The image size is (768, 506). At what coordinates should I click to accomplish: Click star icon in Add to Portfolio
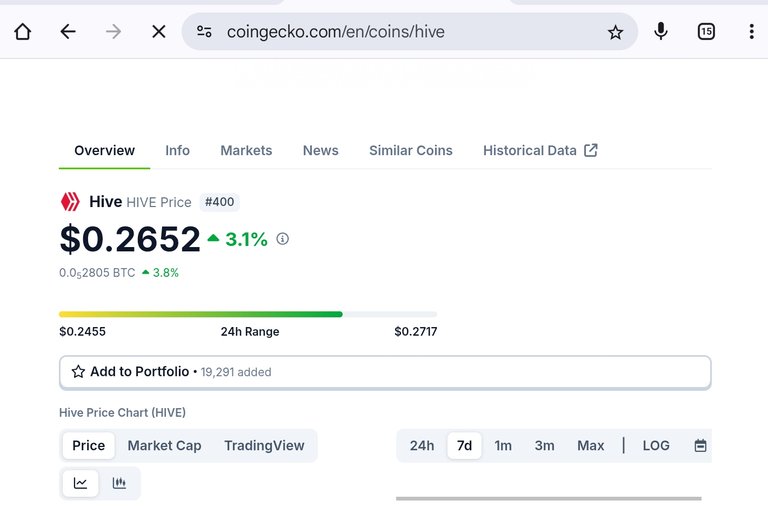point(78,372)
